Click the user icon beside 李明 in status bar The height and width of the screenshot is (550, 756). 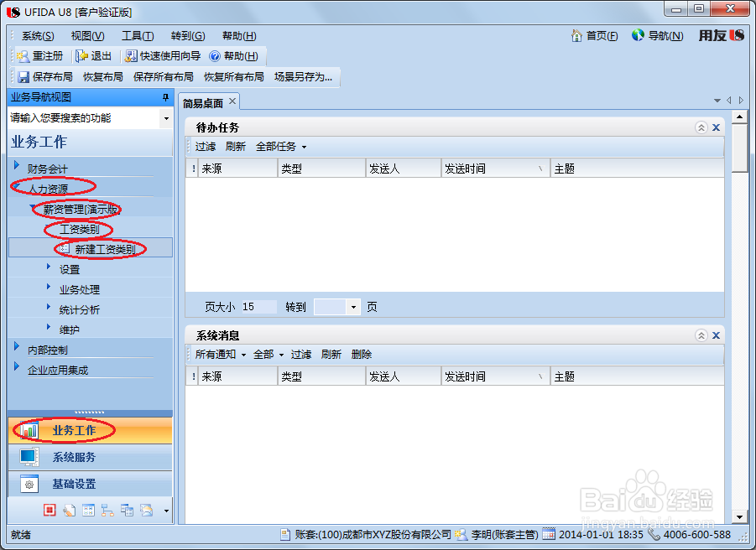[x=461, y=534]
